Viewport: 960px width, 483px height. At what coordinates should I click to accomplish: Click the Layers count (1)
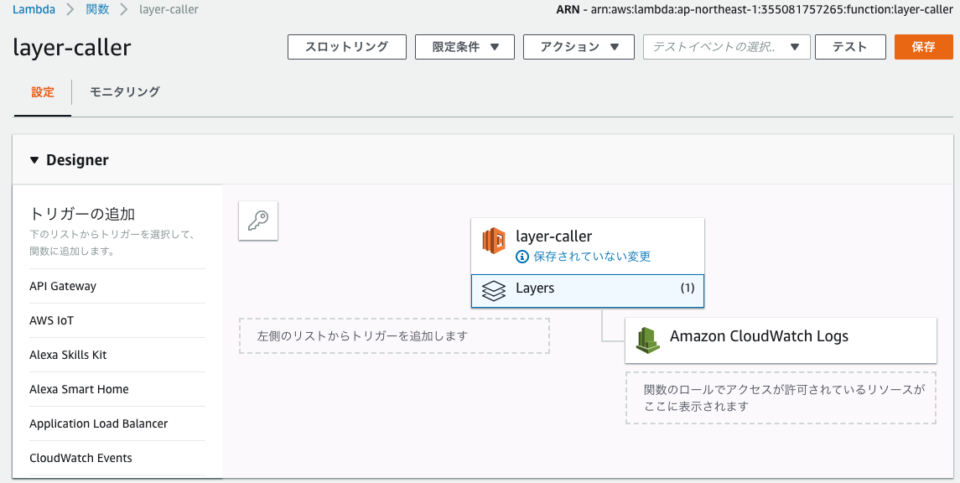[688, 288]
